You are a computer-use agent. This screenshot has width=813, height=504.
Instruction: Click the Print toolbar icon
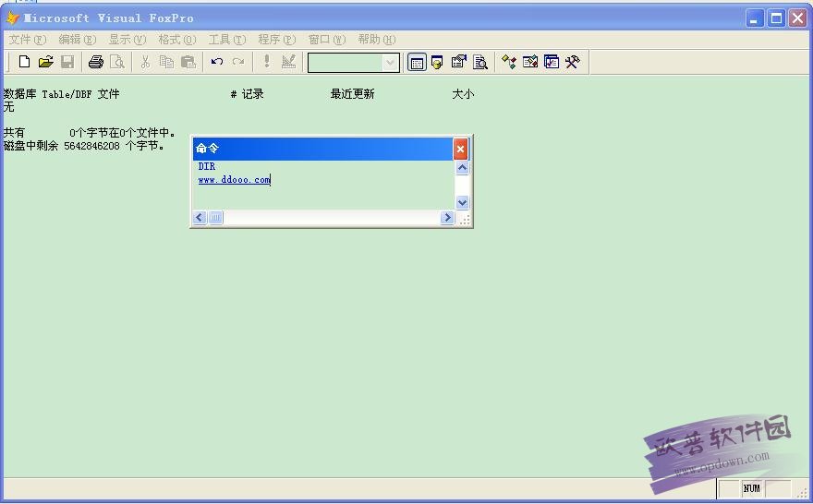(96, 62)
